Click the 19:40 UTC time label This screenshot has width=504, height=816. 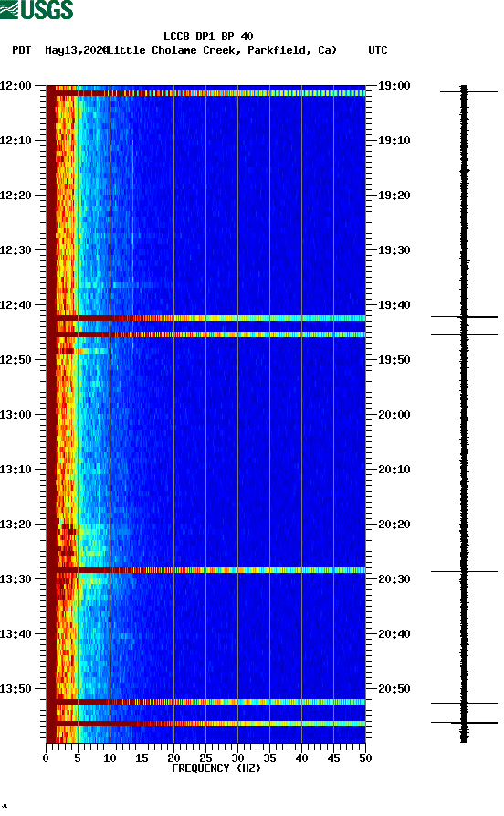click(394, 305)
